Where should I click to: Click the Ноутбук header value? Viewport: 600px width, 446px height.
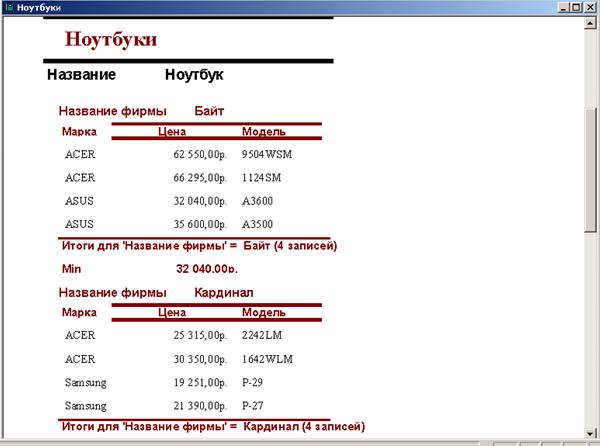[194, 75]
